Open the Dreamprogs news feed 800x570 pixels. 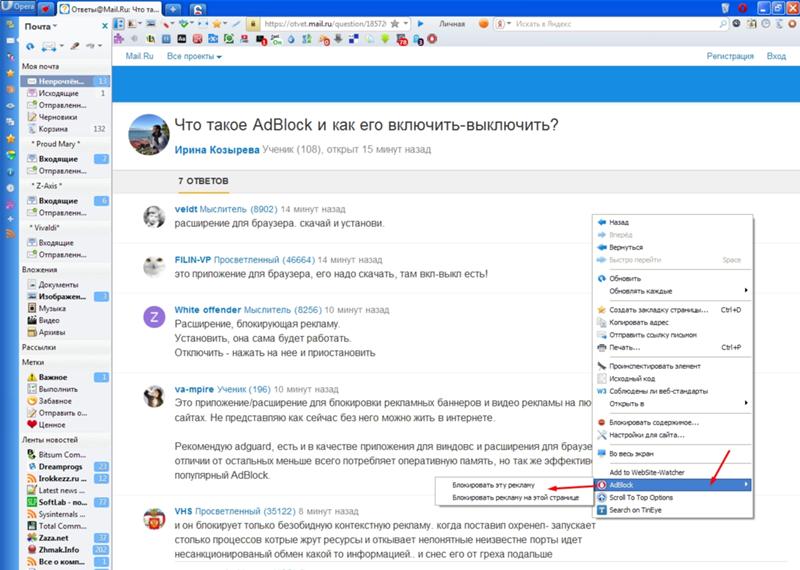coord(65,466)
